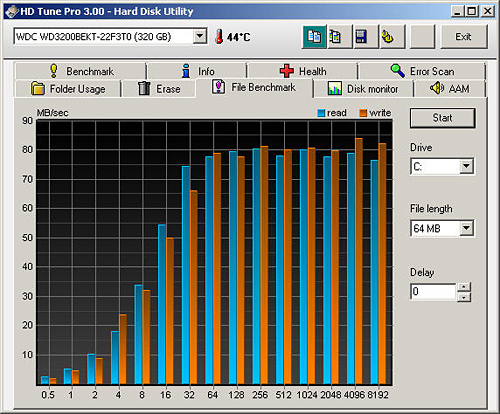Open the Disk monitor tab
This screenshot has height=414, width=500.
pyautogui.click(x=363, y=89)
